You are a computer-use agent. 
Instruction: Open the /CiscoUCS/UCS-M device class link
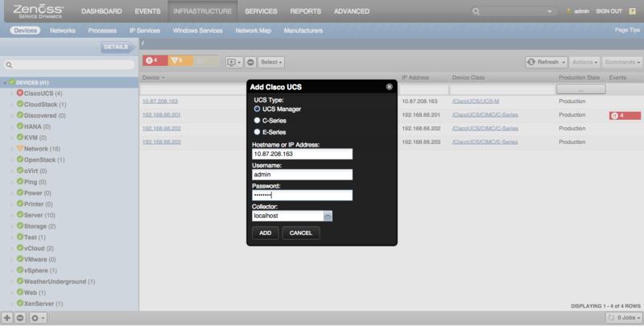tap(476, 101)
